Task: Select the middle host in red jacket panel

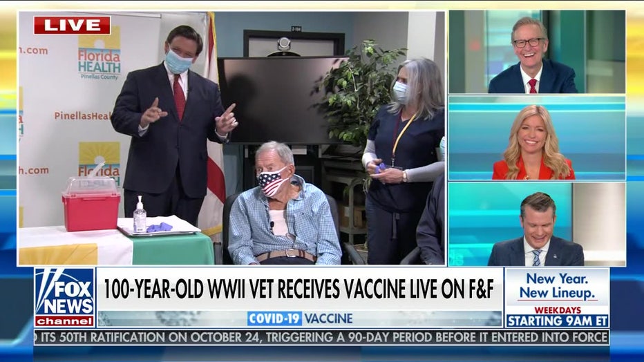Action: click(537, 138)
